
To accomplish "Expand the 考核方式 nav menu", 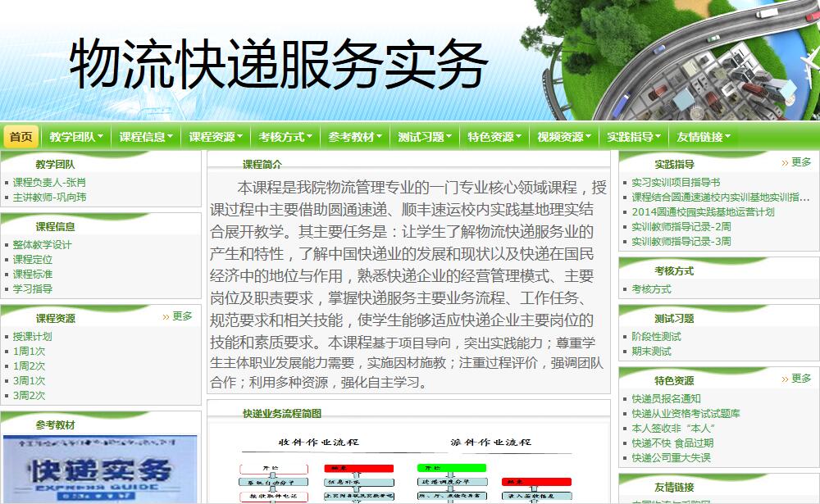I will point(285,137).
